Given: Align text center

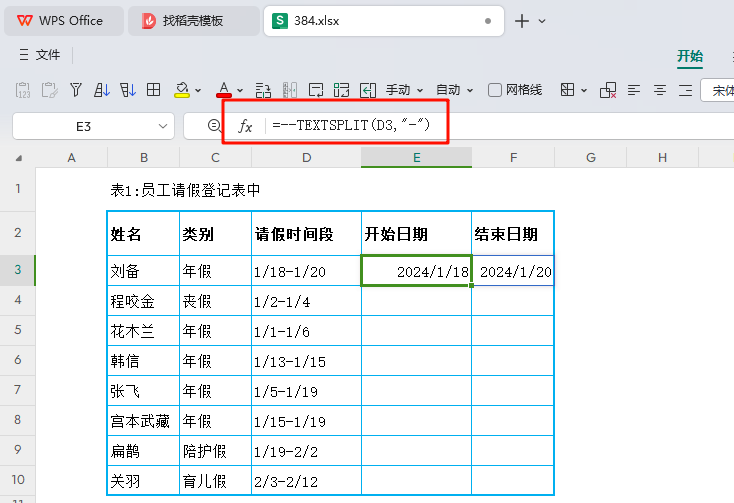Looking at the screenshot, I should (660, 89).
